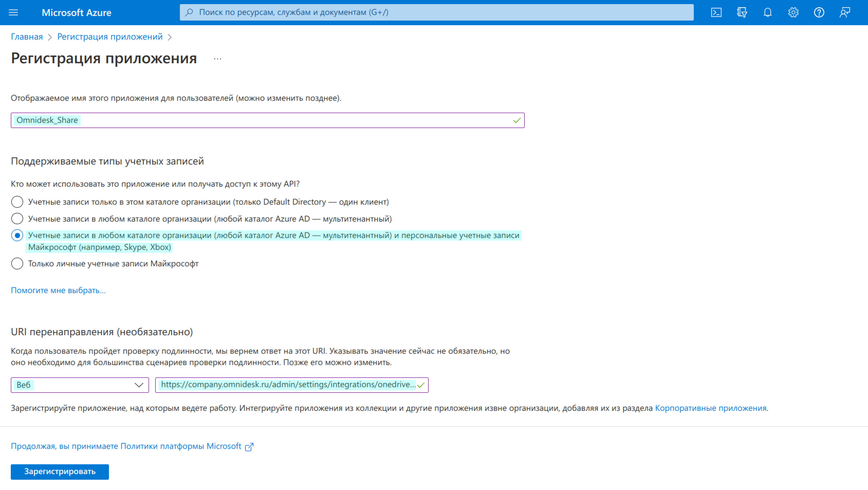Select multitenant and personal Microsoft accounts option

point(17,235)
